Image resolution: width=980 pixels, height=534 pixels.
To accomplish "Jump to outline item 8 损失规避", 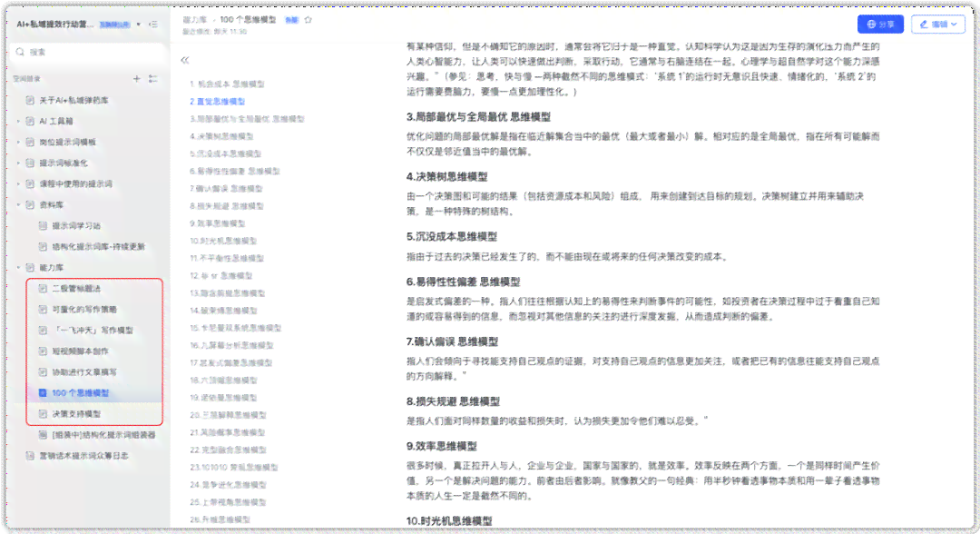I will pos(227,206).
